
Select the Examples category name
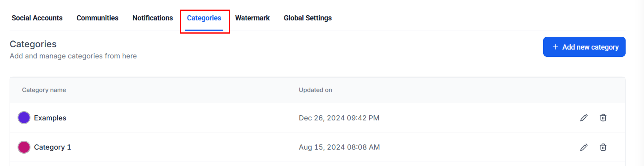(x=50, y=118)
